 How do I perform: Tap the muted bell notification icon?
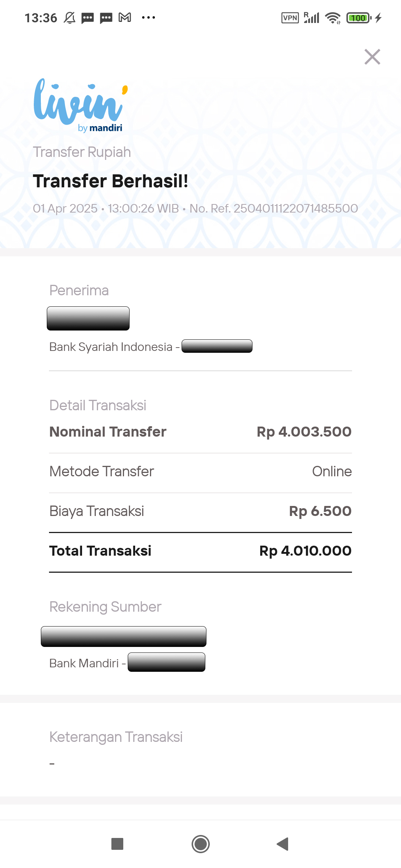tap(69, 17)
